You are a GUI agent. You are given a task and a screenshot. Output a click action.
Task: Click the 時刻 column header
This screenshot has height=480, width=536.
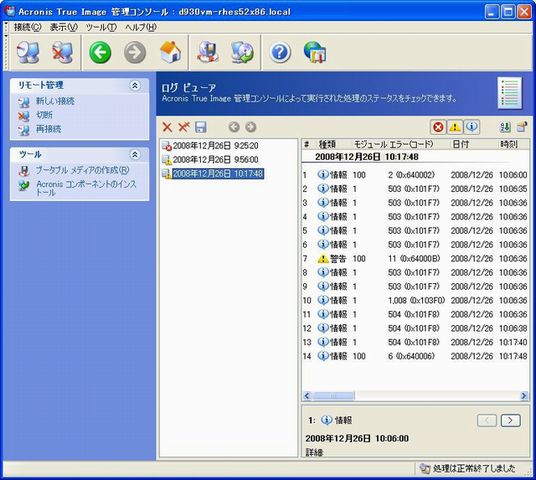pyautogui.click(x=509, y=144)
